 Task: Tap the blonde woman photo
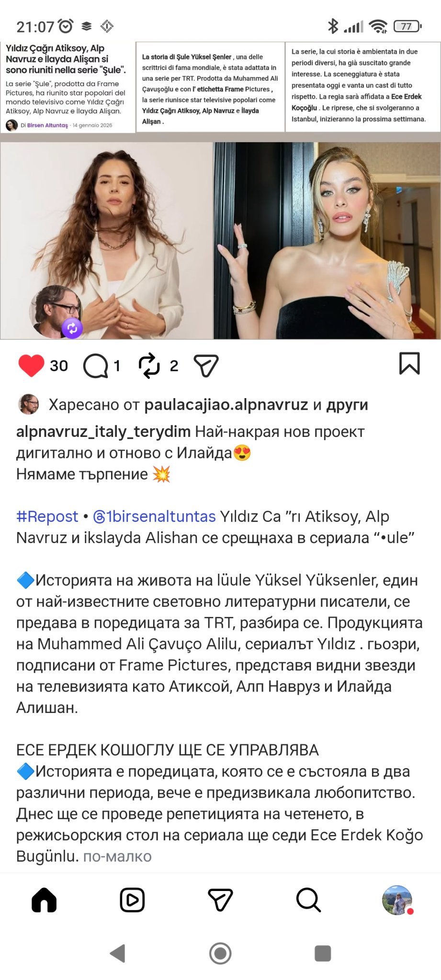327,241
